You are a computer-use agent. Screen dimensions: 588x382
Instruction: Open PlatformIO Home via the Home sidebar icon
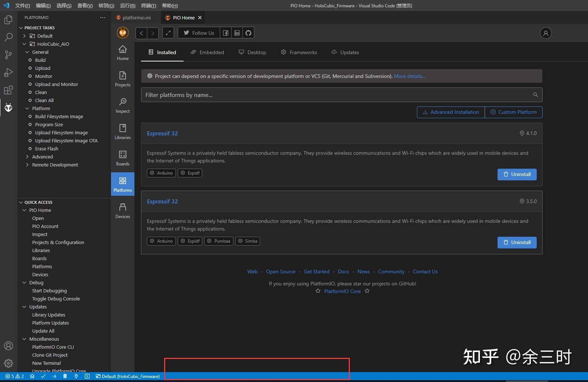tap(122, 52)
